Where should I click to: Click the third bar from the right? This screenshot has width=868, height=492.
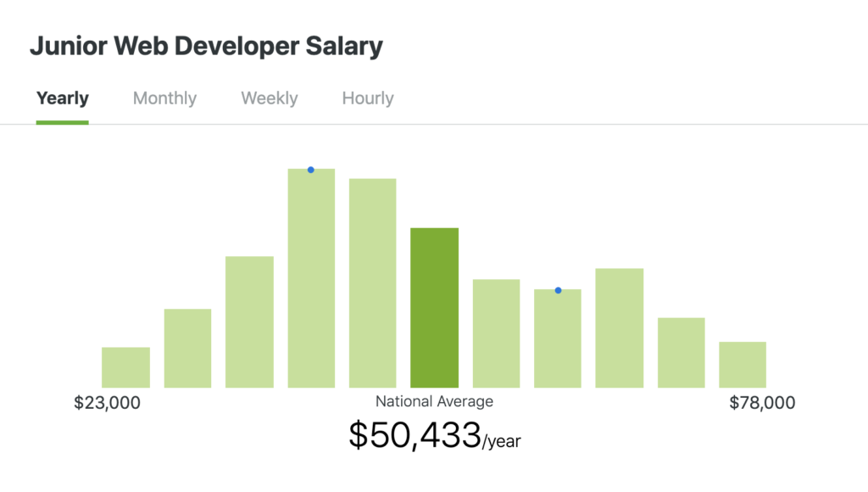click(x=619, y=327)
